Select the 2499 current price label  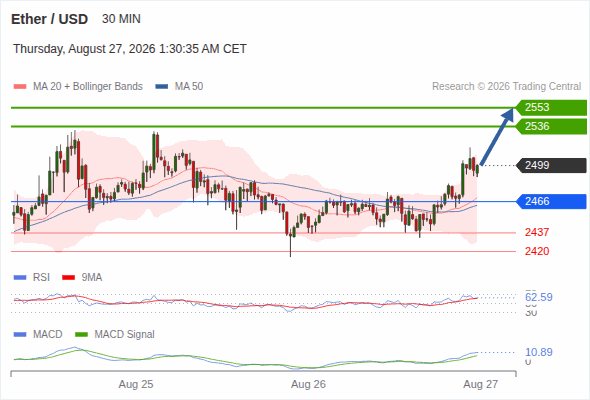click(551, 165)
